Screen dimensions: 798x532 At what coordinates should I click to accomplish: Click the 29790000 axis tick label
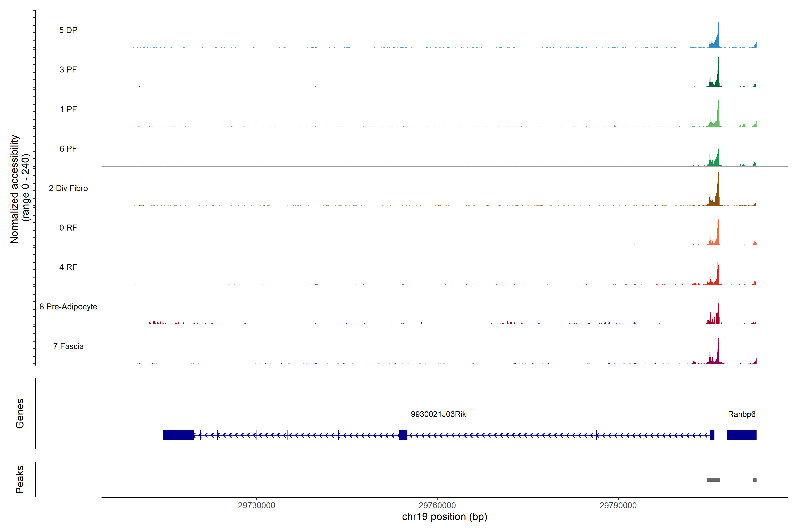coord(618,505)
